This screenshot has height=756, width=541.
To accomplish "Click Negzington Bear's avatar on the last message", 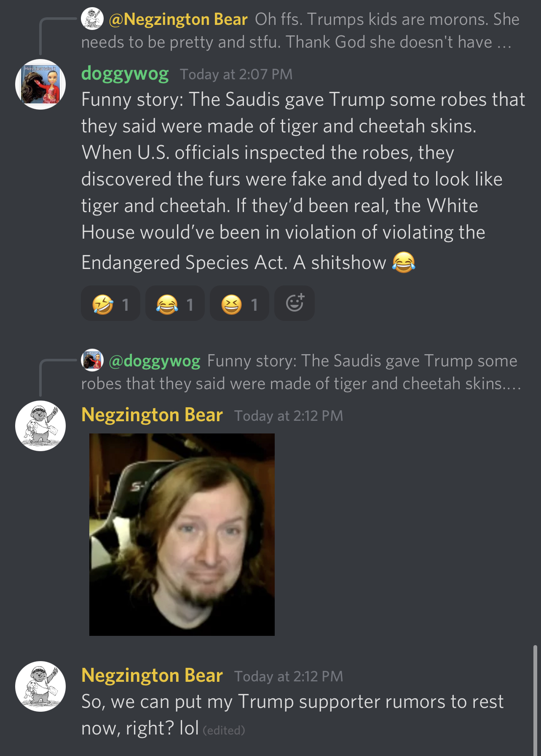I will click(40, 686).
